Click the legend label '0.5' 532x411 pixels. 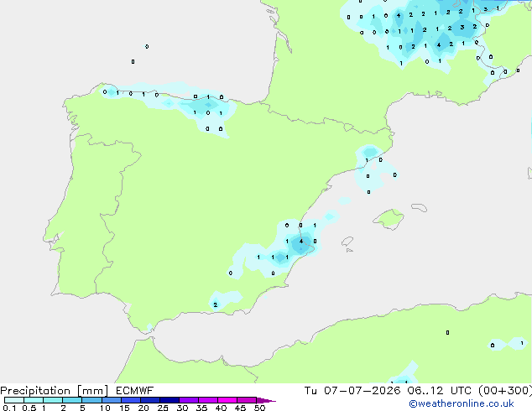29,408
